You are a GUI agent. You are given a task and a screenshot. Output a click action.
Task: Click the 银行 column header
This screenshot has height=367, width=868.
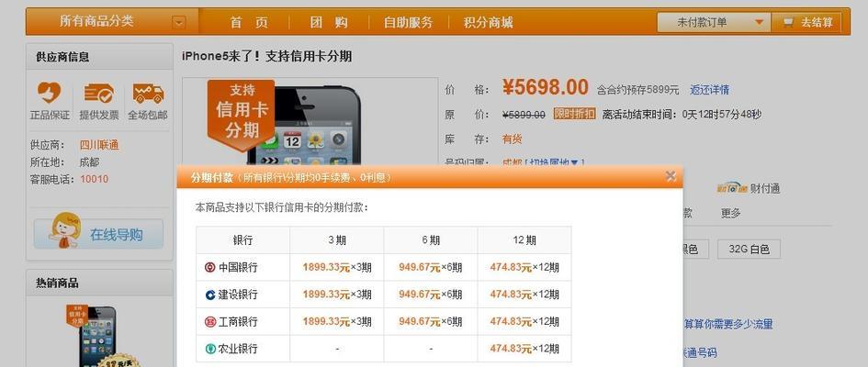tap(243, 240)
